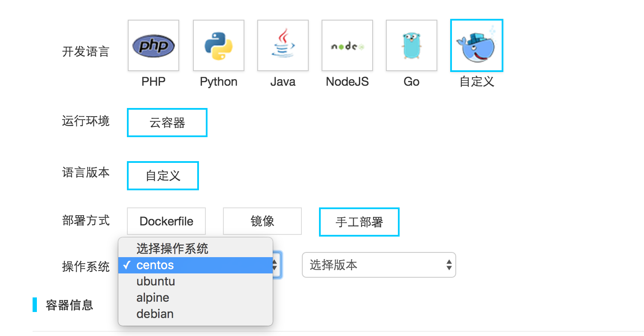
Task: Select the PHP language icon
Action: point(153,45)
